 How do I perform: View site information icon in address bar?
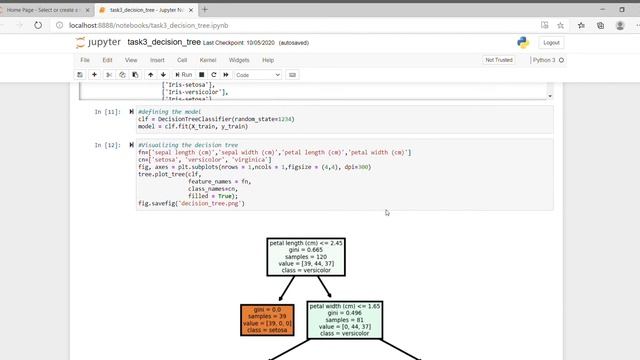[60, 25]
